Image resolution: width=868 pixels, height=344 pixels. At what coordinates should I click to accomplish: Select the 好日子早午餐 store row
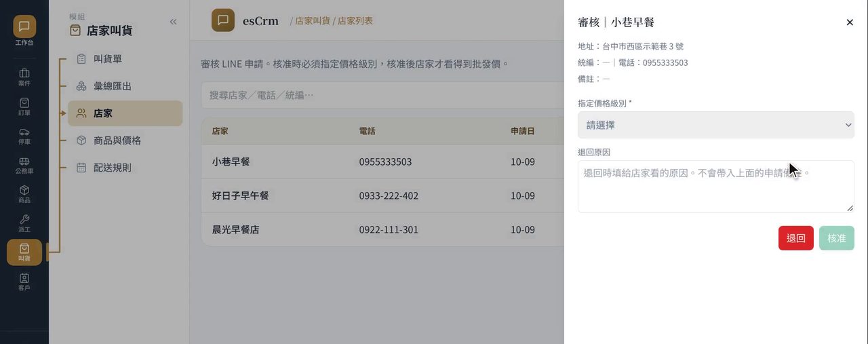pos(382,196)
